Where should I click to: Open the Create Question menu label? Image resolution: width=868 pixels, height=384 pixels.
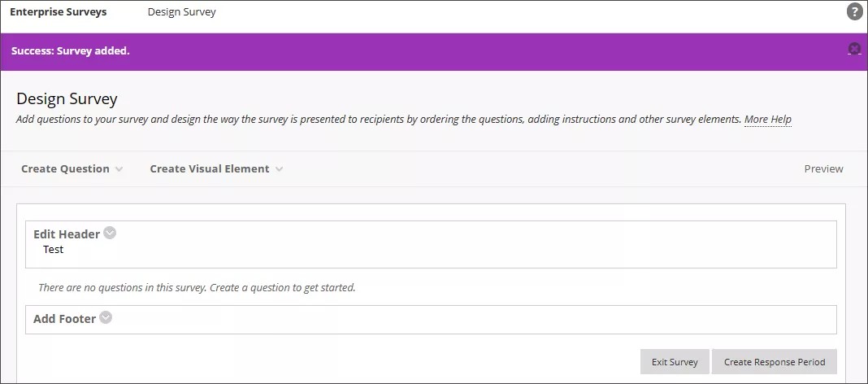[65, 169]
